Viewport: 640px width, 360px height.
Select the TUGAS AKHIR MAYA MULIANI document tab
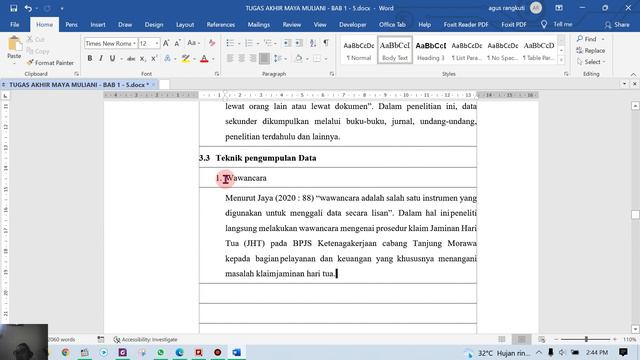pyautogui.click(x=79, y=84)
